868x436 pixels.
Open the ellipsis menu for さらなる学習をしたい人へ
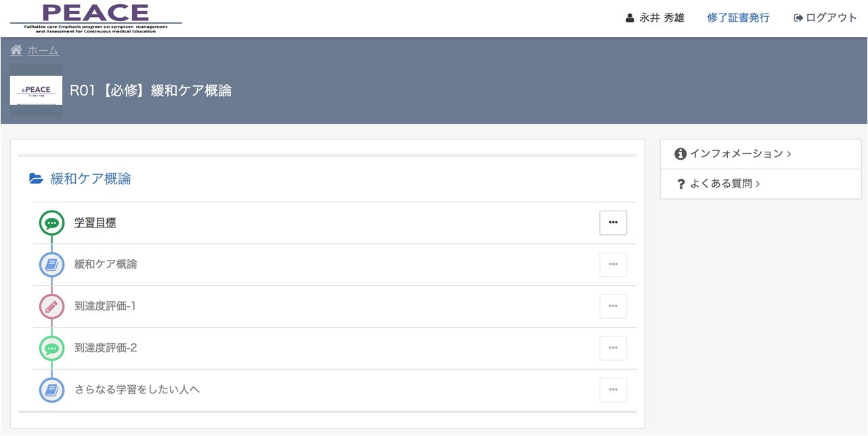click(613, 391)
